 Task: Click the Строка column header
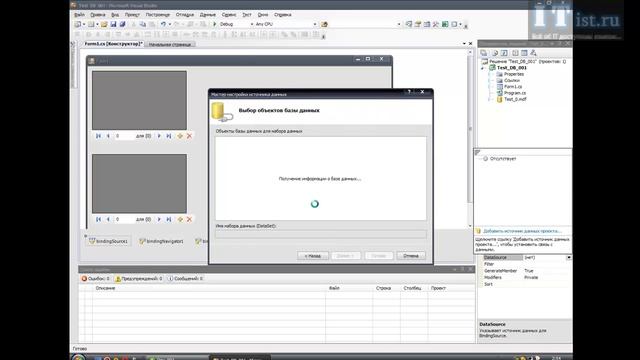click(x=386, y=288)
